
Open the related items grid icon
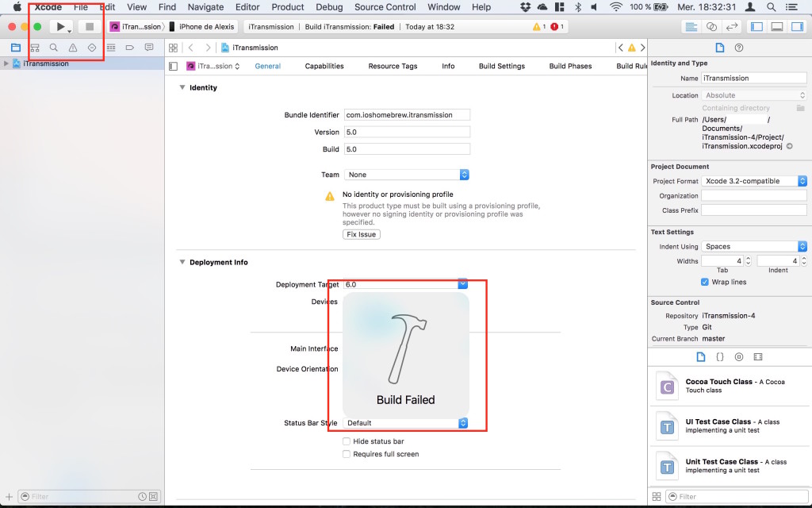click(x=174, y=48)
